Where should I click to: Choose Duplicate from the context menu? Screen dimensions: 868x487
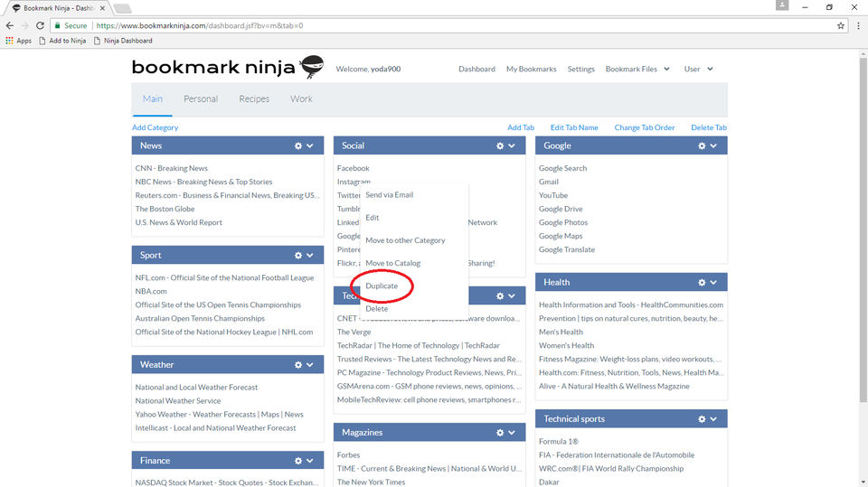pos(382,286)
